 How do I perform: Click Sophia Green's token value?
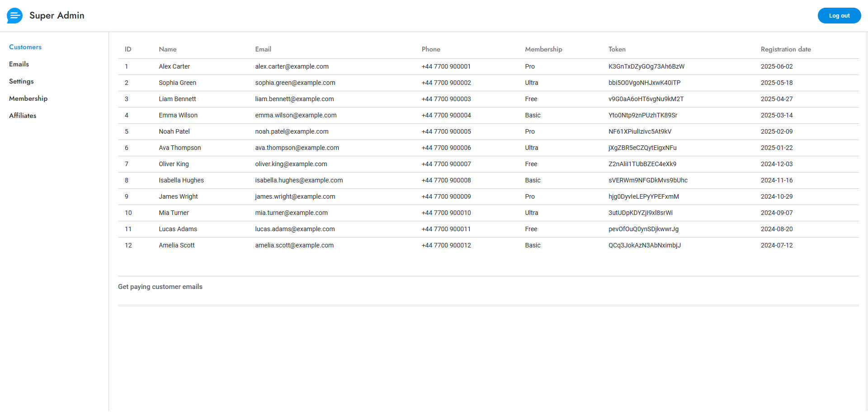[x=644, y=83]
